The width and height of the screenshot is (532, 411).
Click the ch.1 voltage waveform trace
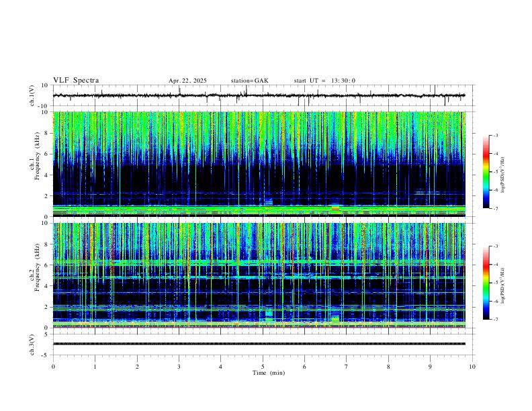tap(259, 95)
